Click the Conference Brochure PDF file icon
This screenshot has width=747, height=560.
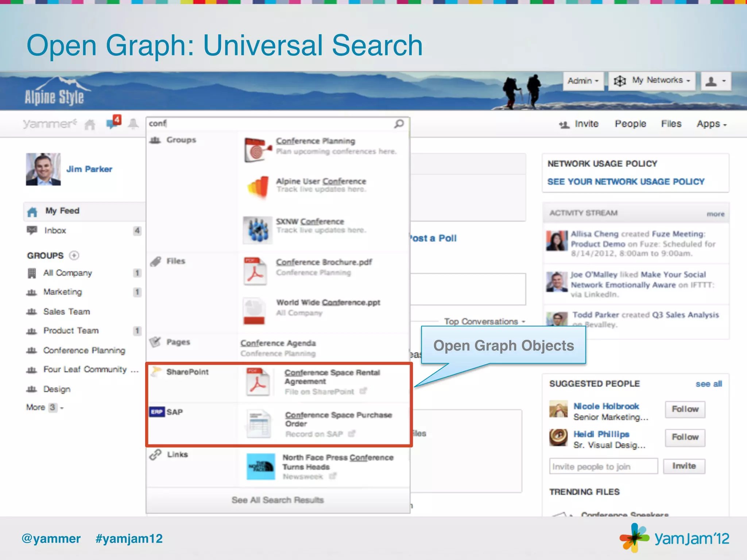tap(255, 271)
